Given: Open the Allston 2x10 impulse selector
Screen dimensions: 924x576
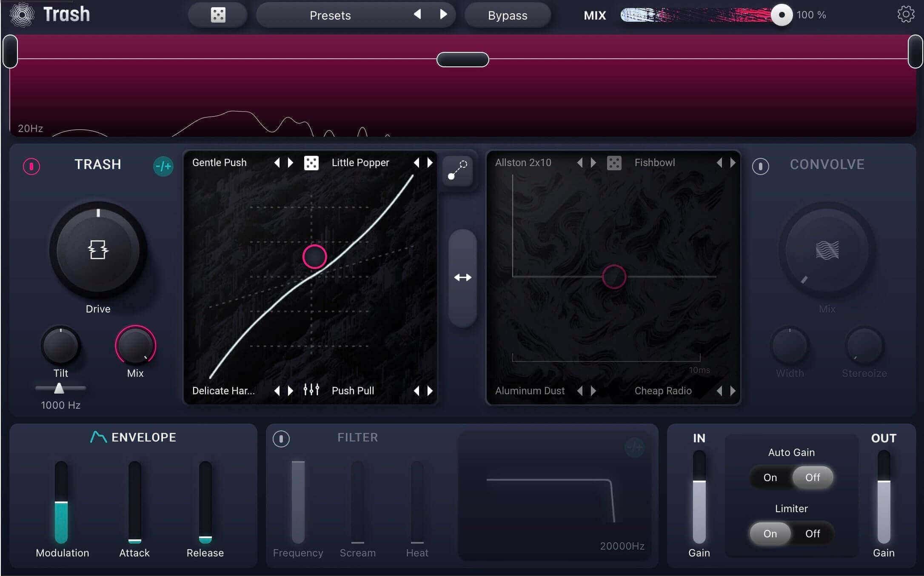Looking at the screenshot, I should (x=523, y=163).
